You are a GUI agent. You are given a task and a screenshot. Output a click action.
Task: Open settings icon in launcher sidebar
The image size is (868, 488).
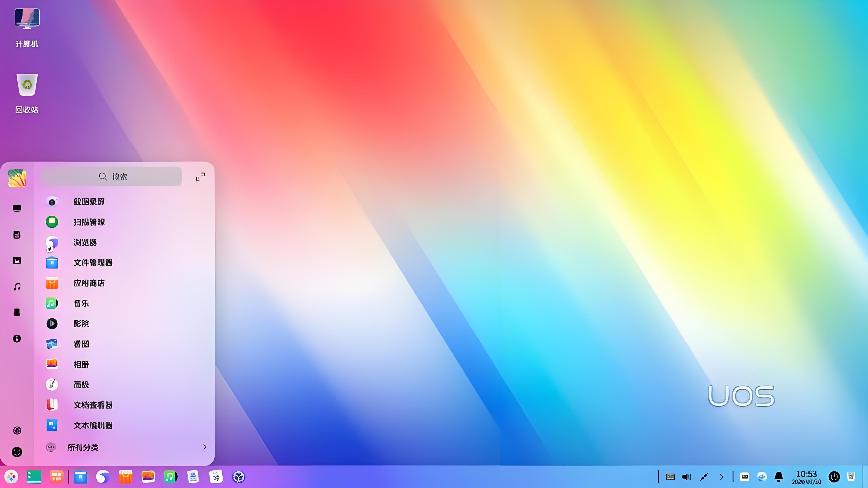click(x=17, y=430)
